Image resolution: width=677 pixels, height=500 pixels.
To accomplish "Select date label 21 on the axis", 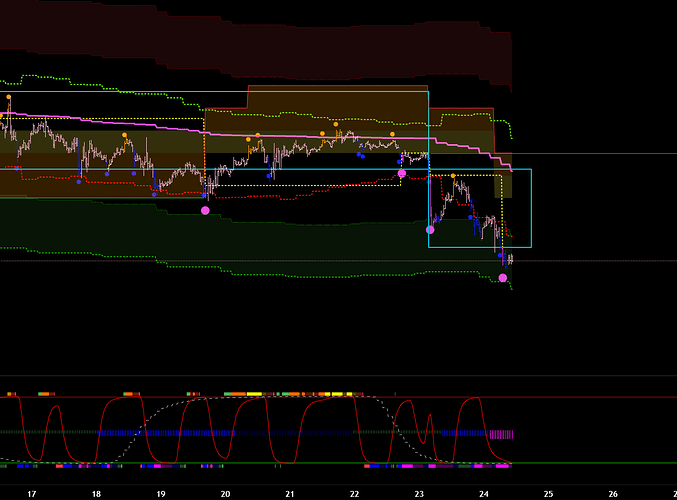I will [x=290, y=493].
